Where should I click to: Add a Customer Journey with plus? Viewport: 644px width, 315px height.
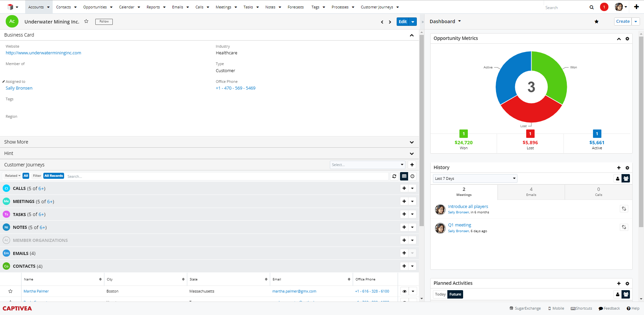pyautogui.click(x=412, y=165)
